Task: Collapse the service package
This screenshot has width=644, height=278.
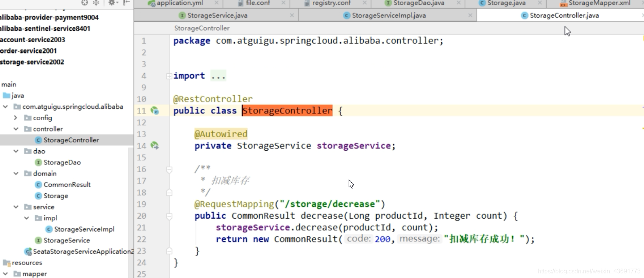Action: 16,207
